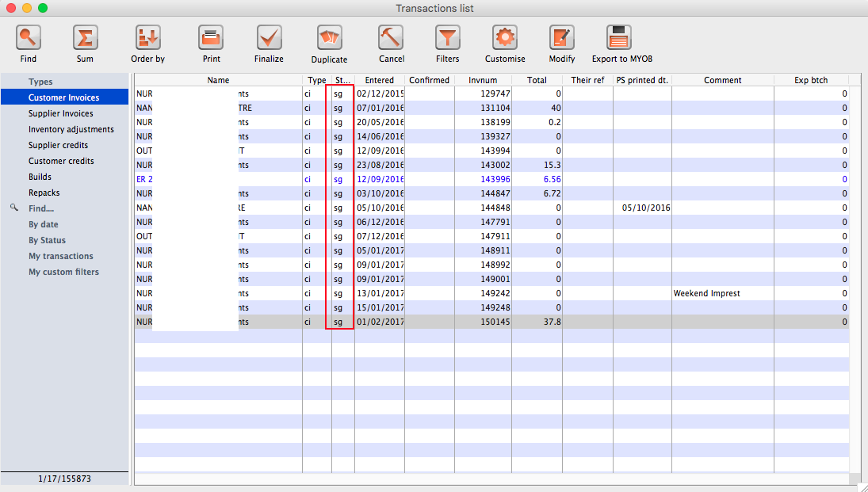Image resolution: width=868 pixels, height=492 pixels.
Task: Sort by the Invnum column header
Action: [x=482, y=80]
